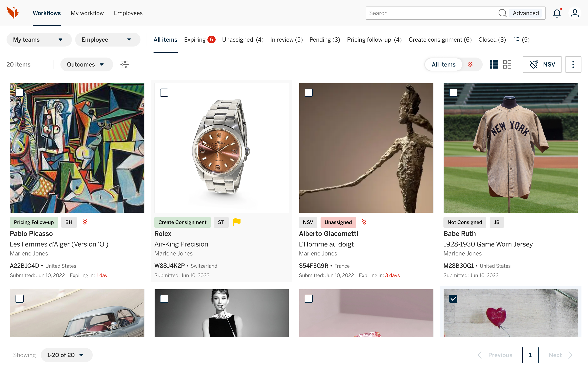Click the JB assignee badge
Image resolution: width=588 pixels, height=373 pixels.
tap(496, 222)
